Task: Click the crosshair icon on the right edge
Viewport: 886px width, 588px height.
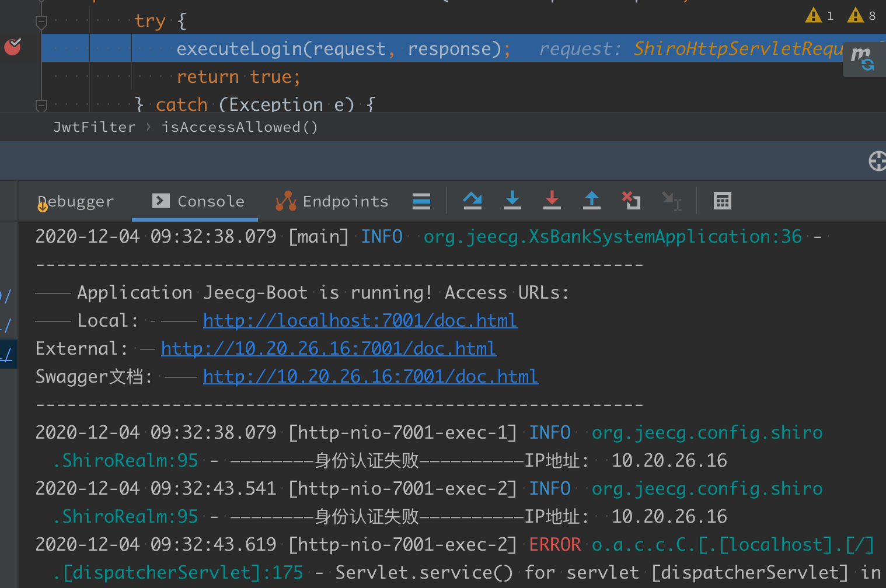Action: pyautogui.click(x=877, y=161)
